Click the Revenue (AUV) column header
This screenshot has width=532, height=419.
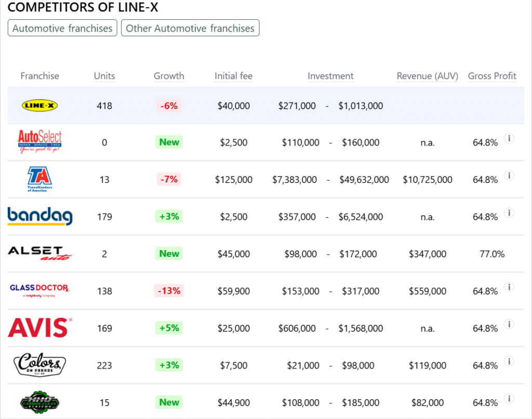coord(428,76)
